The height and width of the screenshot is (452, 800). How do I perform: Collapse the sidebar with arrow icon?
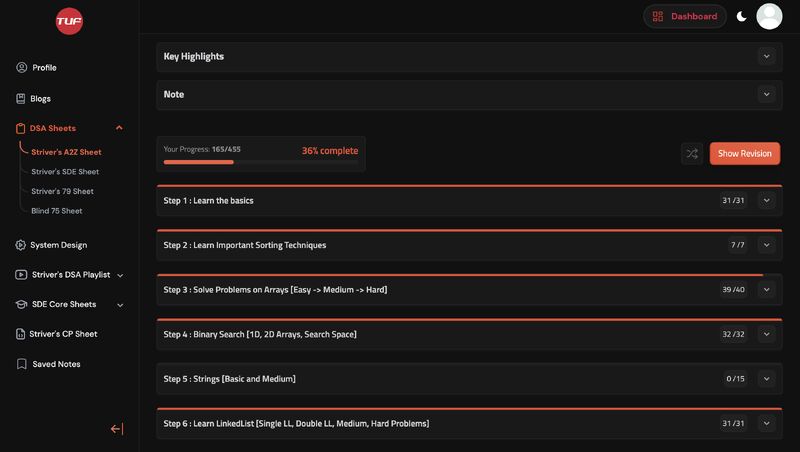pos(117,429)
